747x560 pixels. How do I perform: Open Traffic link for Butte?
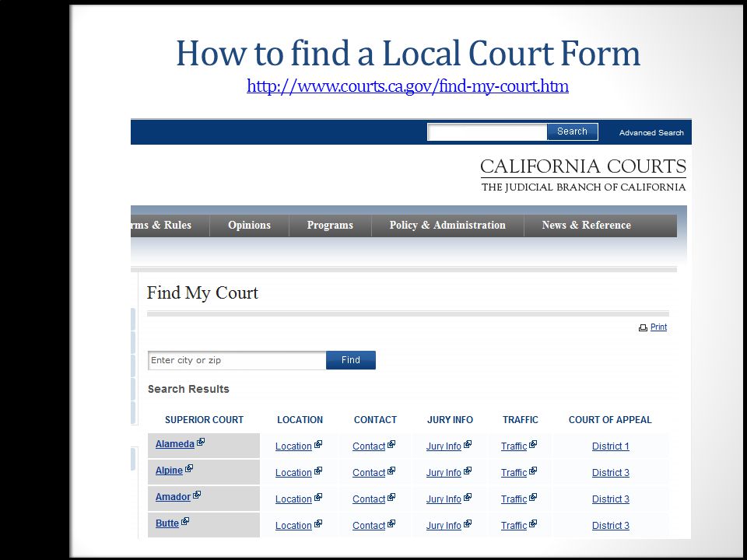pos(514,526)
